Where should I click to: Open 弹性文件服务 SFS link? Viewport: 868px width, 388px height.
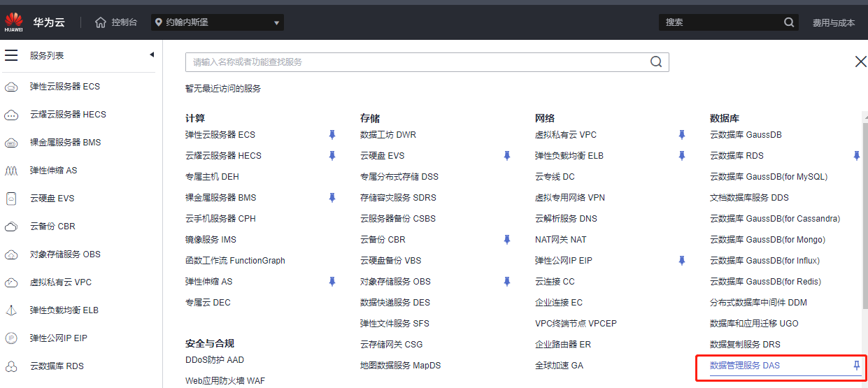tap(394, 324)
